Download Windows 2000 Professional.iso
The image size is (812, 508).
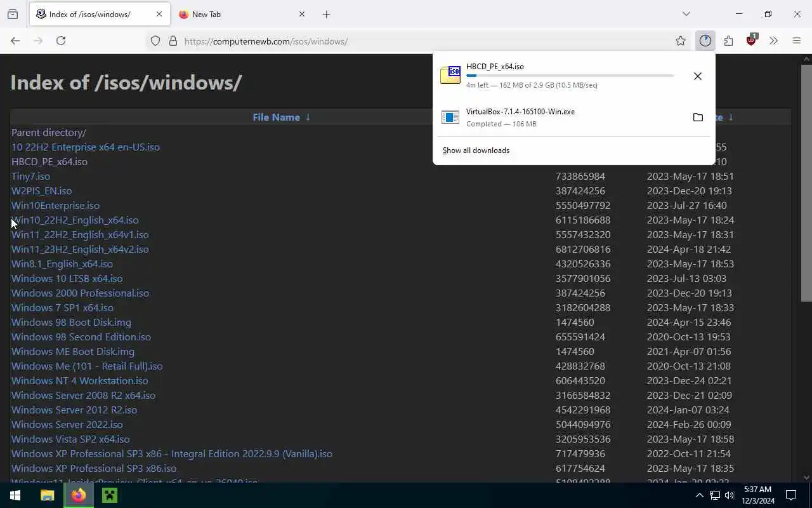80,293
